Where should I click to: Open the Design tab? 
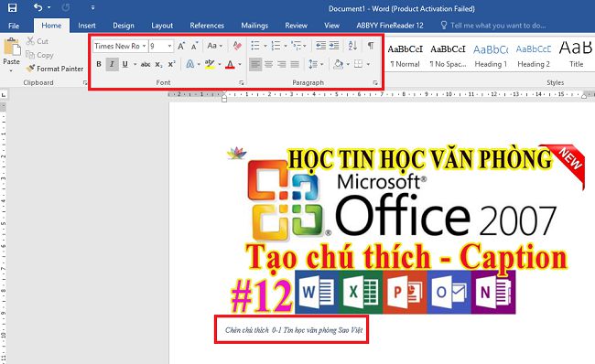click(x=124, y=26)
